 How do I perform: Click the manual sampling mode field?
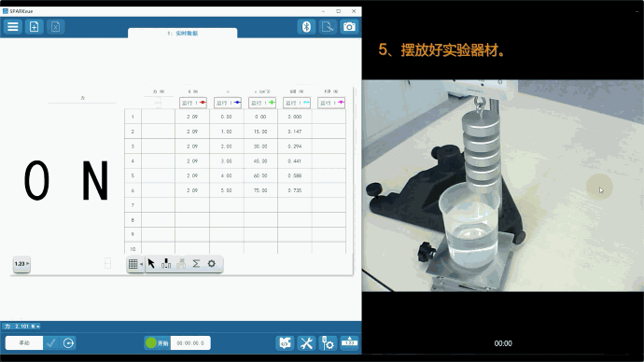click(x=24, y=342)
